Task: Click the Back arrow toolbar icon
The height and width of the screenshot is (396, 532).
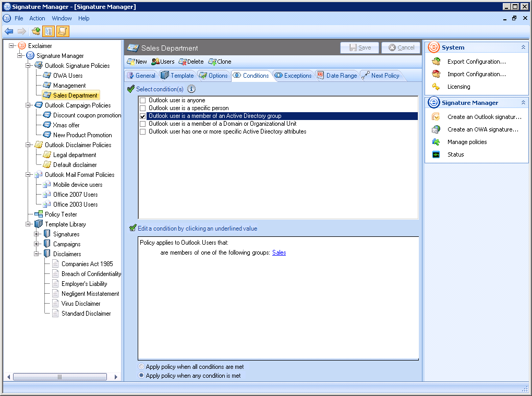Action: click(x=9, y=31)
